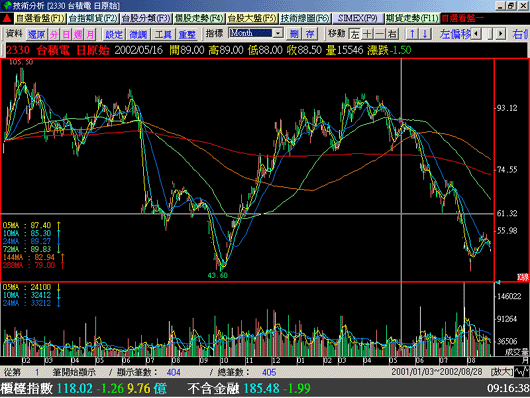Screen dimensions: 530x398
Task: Select the 分 minute period toggle
Action: click(54, 34)
